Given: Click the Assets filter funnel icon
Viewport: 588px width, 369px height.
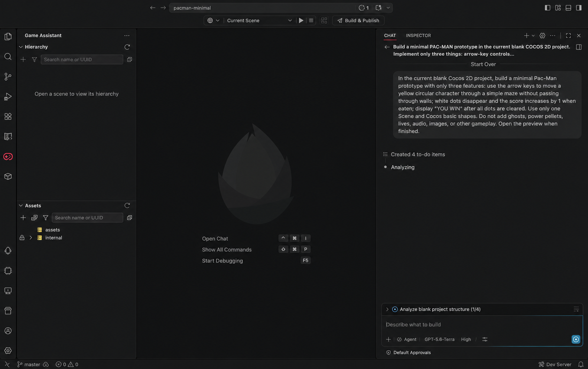Looking at the screenshot, I should (x=45, y=218).
